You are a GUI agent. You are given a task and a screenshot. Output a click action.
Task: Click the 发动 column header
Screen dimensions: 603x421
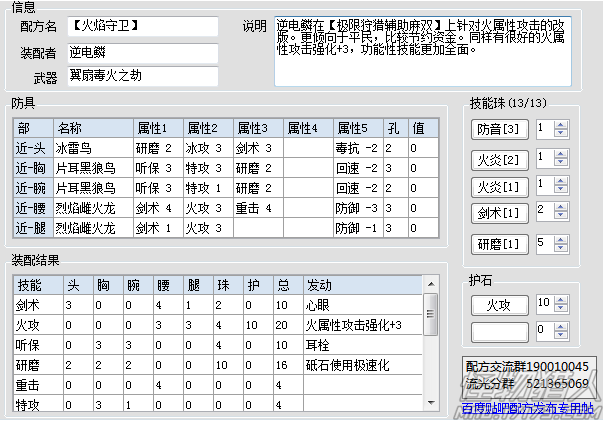[360, 285]
